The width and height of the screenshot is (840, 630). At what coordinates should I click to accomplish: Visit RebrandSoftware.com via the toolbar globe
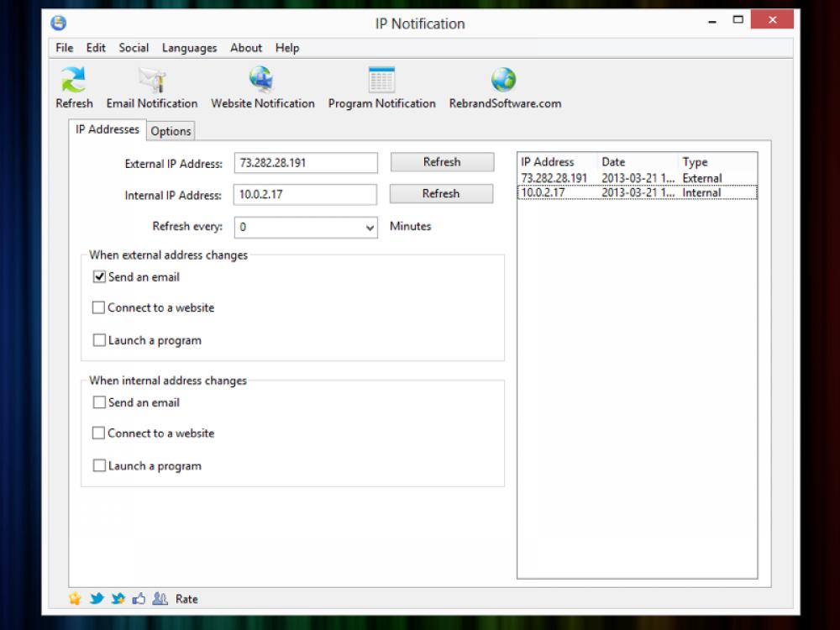[503, 87]
